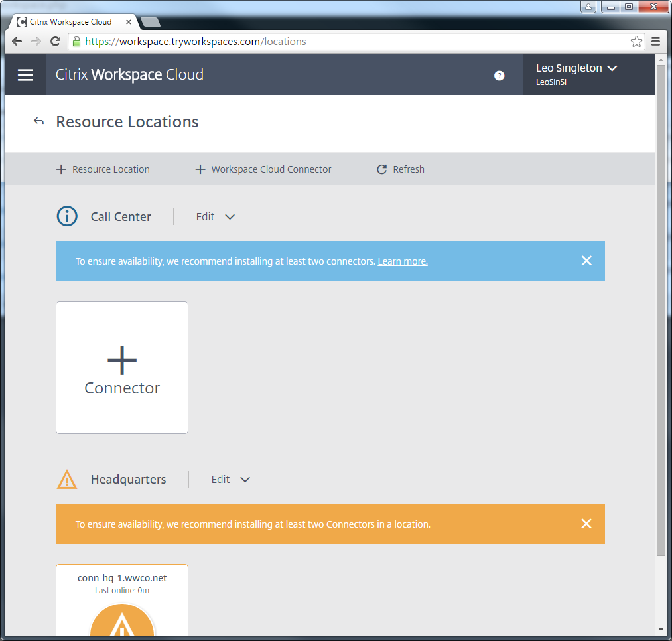Image resolution: width=672 pixels, height=641 pixels.
Task: Dismiss the orange Headquarters warning banner
Action: click(586, 524)
